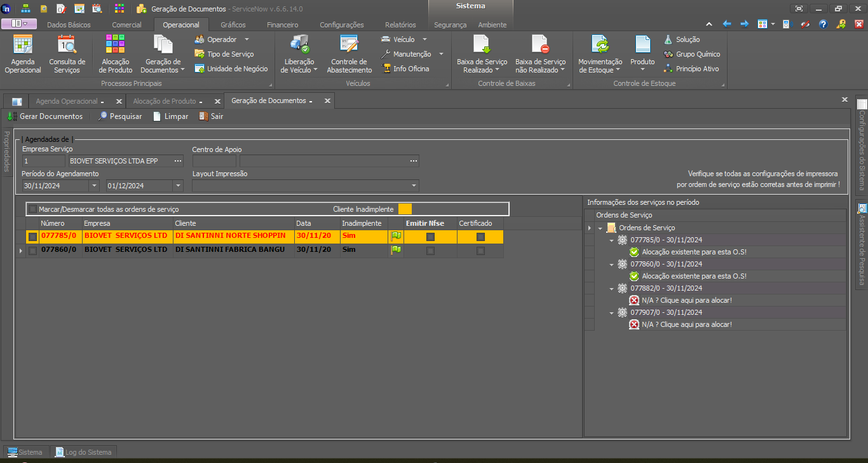This screenshot has width=868, height=463.
Task: Open Info Oficina
Action: pos(405,69)
